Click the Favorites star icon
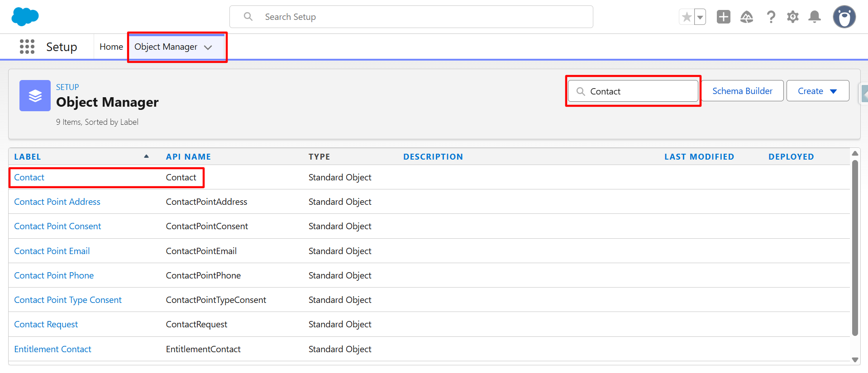This screenshot has height=373, width=868. 687,17
